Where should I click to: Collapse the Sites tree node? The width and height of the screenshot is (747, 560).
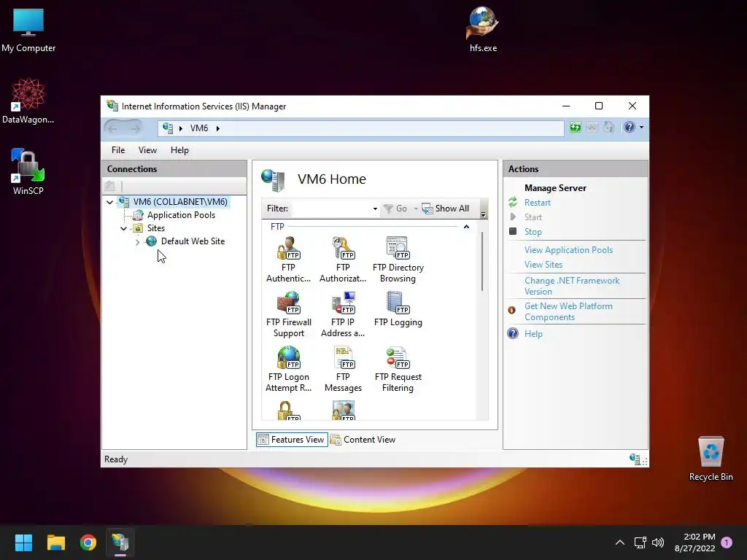pyautogui.click(x=124, y=228)
